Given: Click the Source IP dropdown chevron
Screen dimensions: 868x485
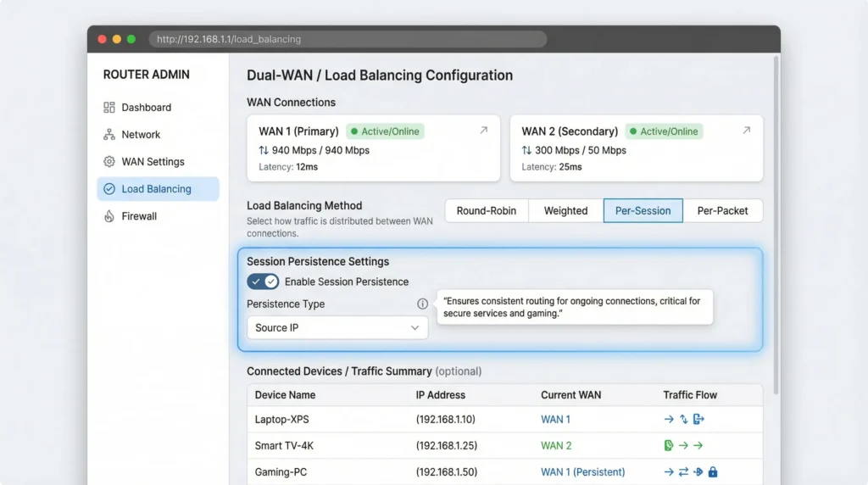Looking at the screenshot, I should click(415, 328).
